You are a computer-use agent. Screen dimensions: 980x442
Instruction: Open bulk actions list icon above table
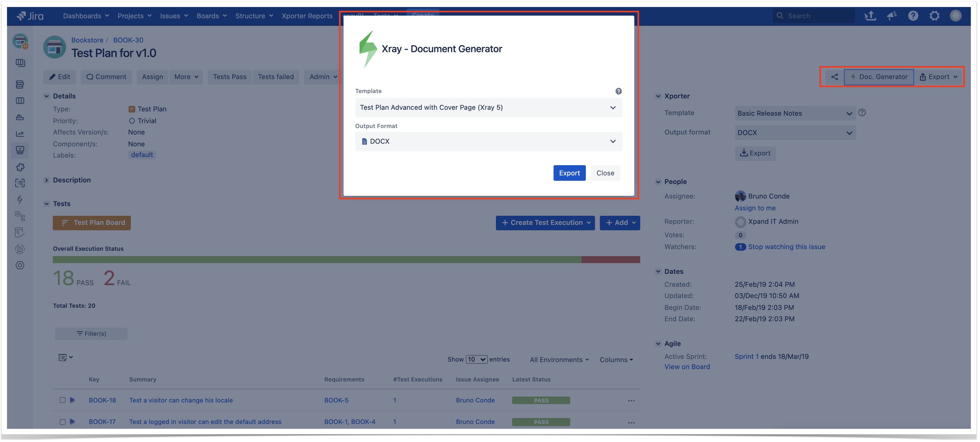65,357
